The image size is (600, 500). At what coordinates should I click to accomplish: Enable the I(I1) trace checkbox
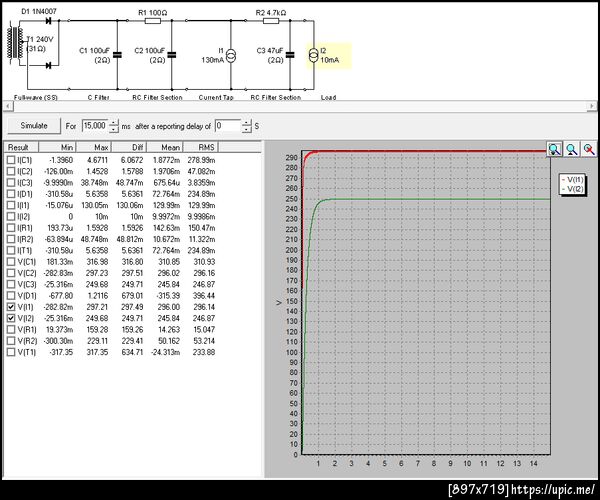coord(11,205)
